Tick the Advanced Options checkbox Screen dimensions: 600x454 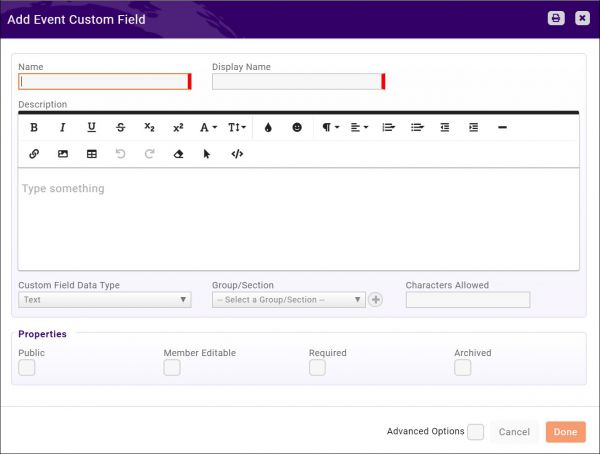(476, 432)
